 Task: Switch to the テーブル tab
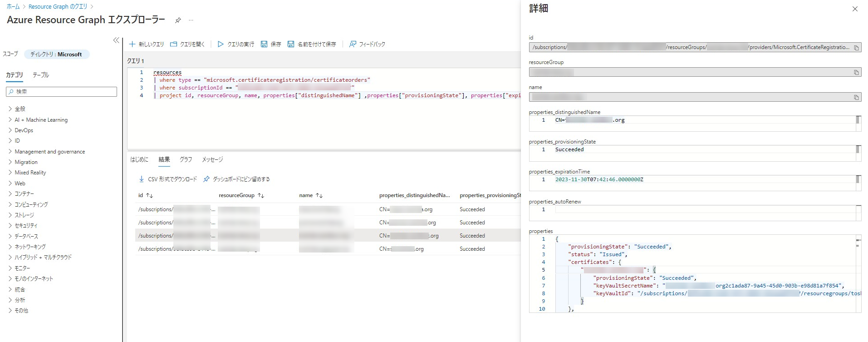41,75
